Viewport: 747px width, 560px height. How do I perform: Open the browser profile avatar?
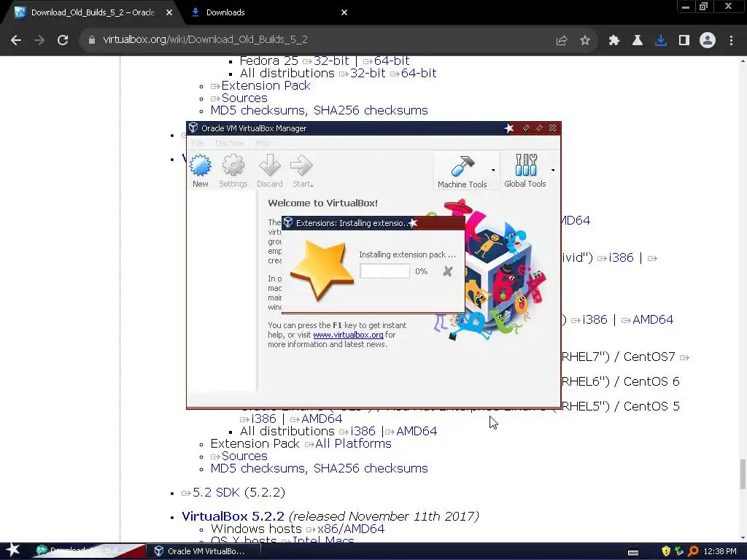pos(708,41)
